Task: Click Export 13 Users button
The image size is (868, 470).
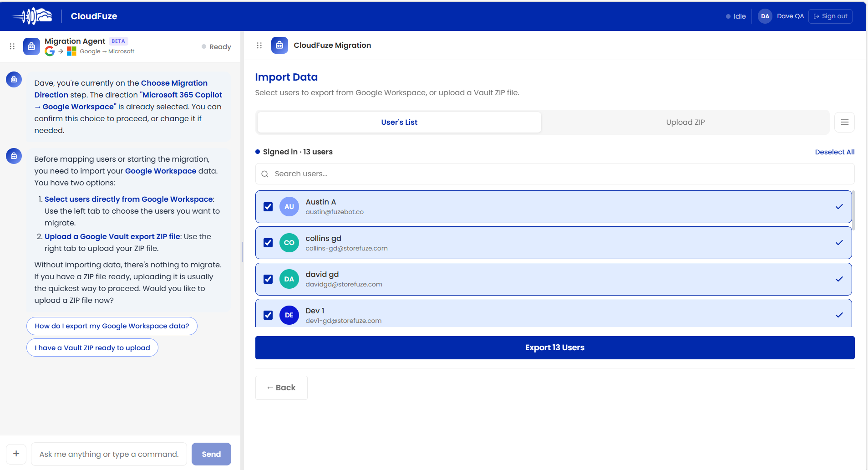Action: (555, 347)
